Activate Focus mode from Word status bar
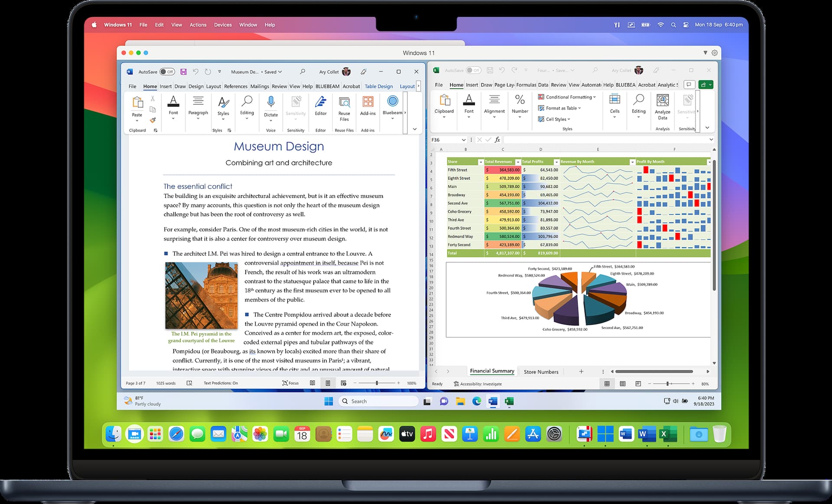The height and width of the screenshot is (504, 832). coord(289,383)
